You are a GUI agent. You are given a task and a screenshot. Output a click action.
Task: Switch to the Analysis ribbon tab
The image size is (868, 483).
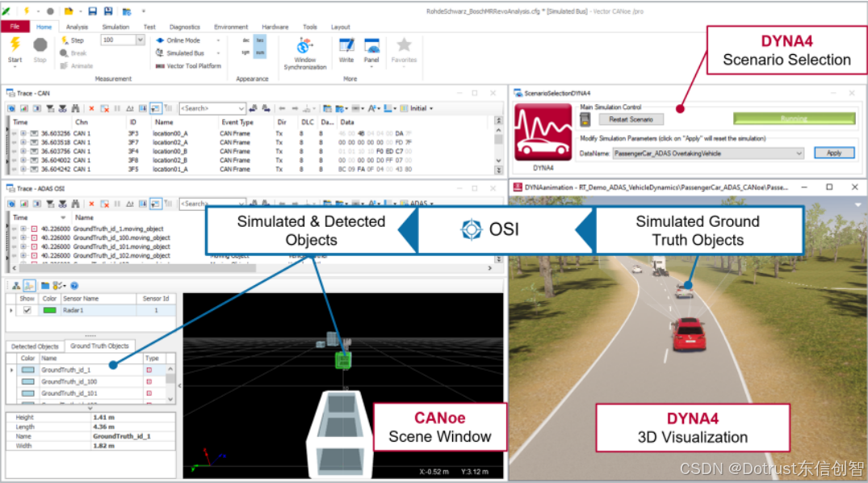tap(77, 27)
